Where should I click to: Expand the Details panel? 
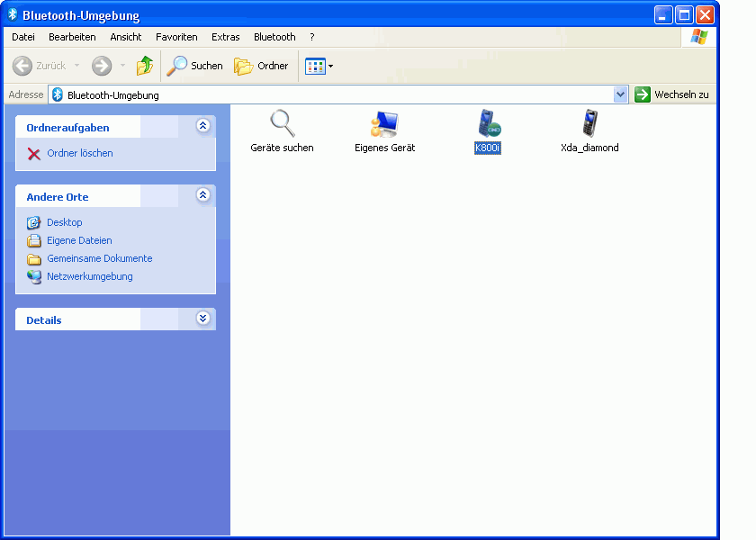click(202, 319)
